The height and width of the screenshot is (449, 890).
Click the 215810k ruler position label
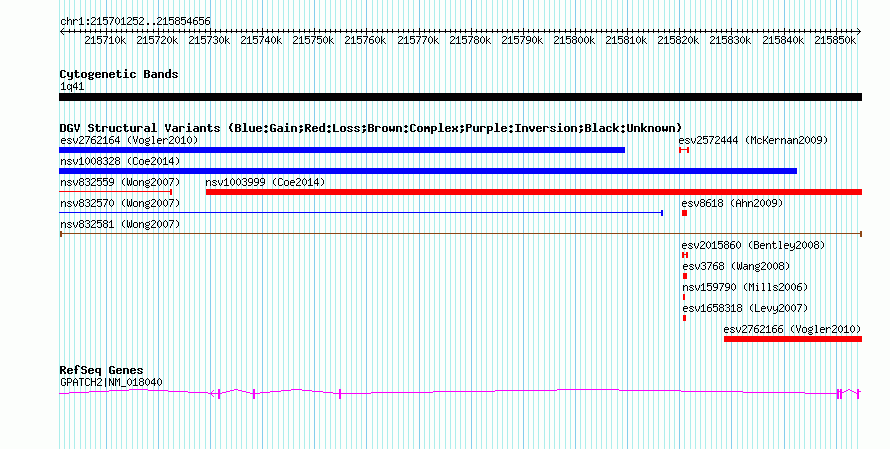[627, 40]
